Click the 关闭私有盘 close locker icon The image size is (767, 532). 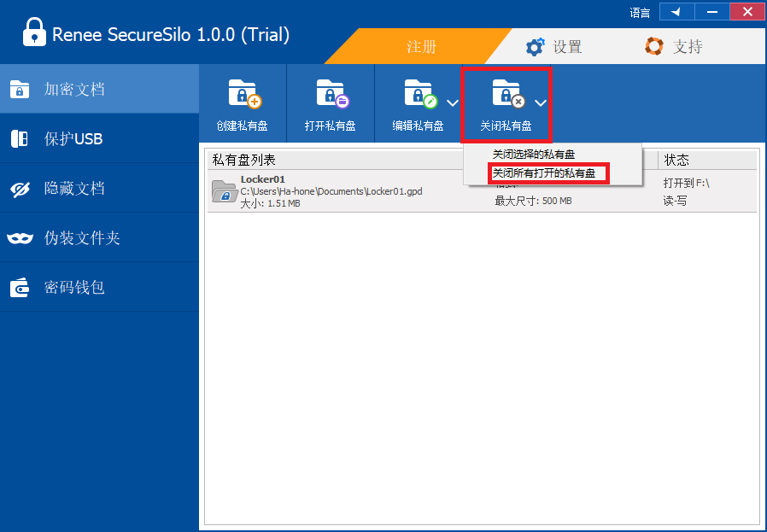coord(508,93)
